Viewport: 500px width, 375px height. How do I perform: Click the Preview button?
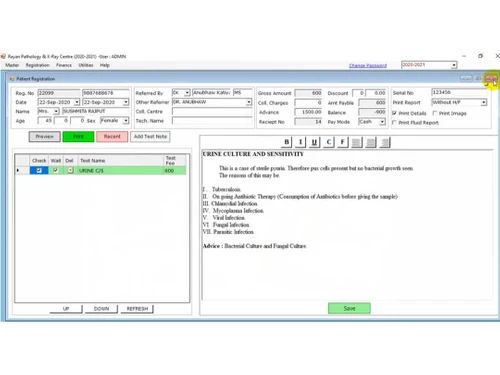[45, 137]
